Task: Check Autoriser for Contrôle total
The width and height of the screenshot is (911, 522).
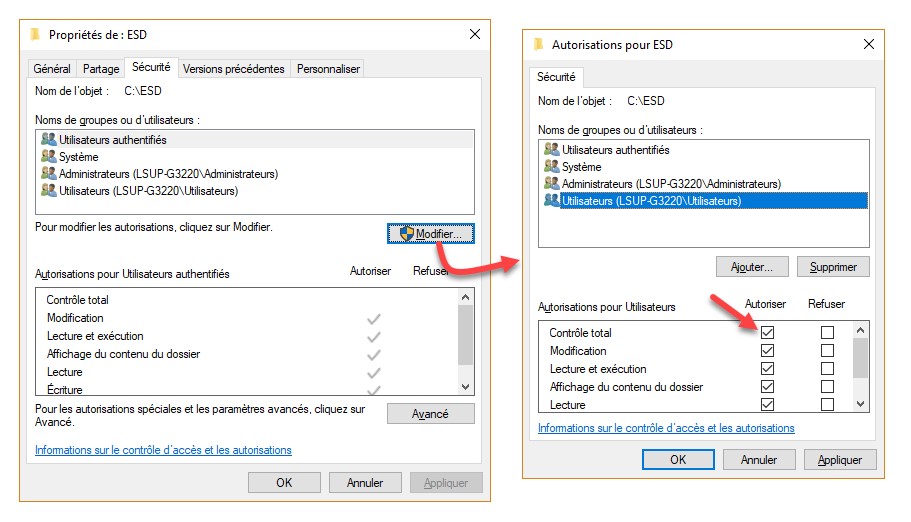Action: [768, 333]
